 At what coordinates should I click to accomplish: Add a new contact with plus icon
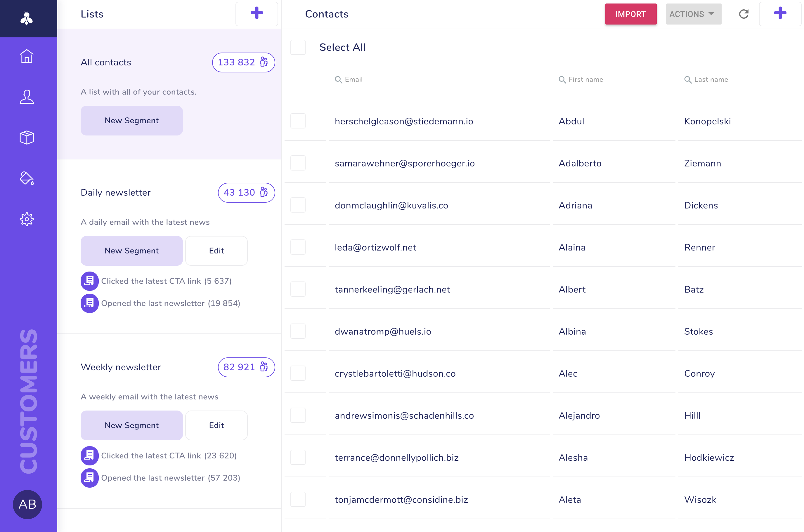tap(780, 14)
